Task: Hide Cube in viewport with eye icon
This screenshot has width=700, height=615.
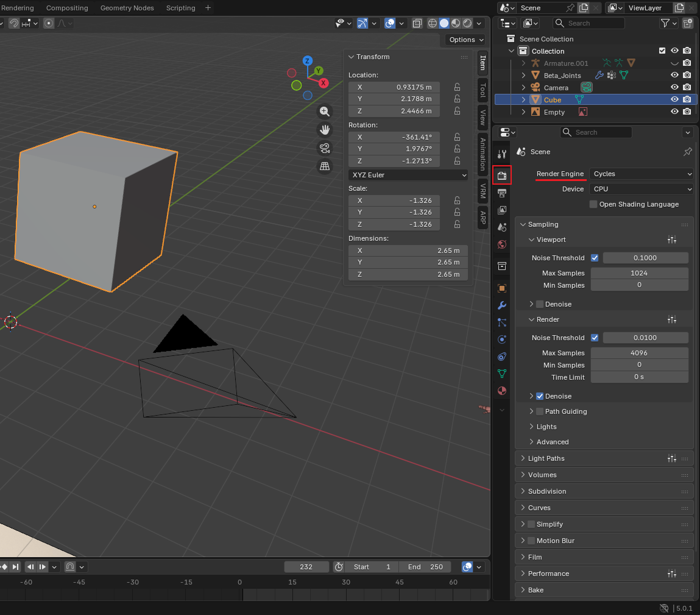Action: click(x=674, y=99)
